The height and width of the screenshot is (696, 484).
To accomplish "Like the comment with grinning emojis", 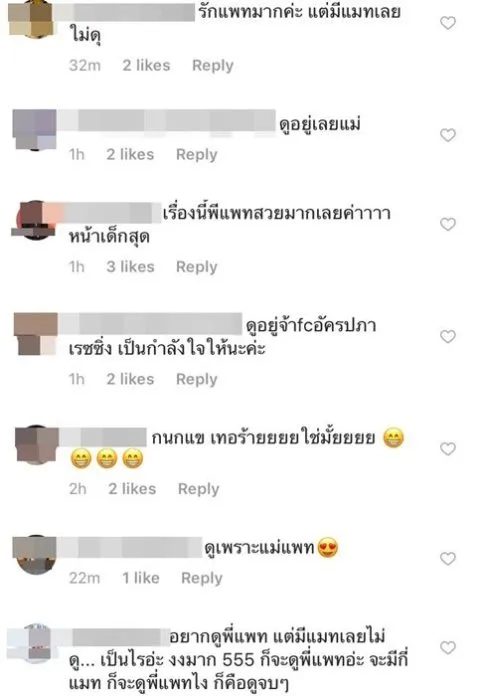I will (448, 449).
